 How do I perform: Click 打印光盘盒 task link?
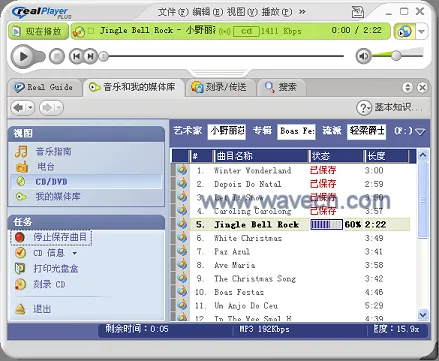click(56, 269)
